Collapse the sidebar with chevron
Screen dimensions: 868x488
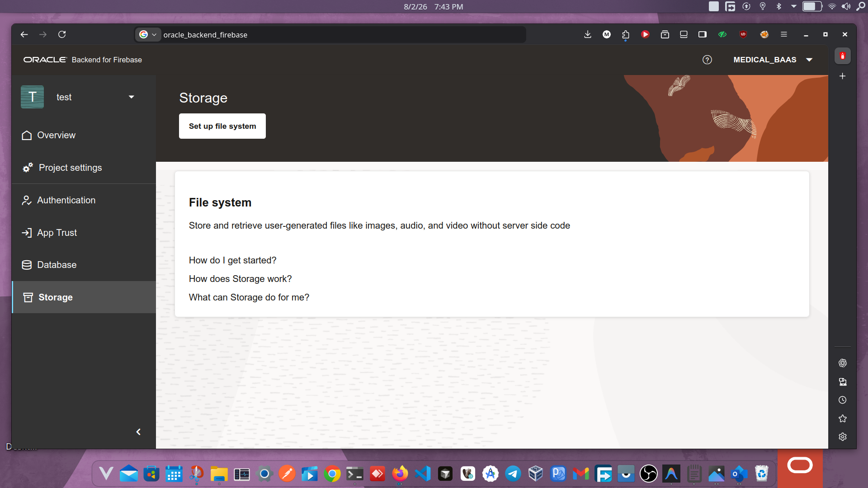coord(138,432)
